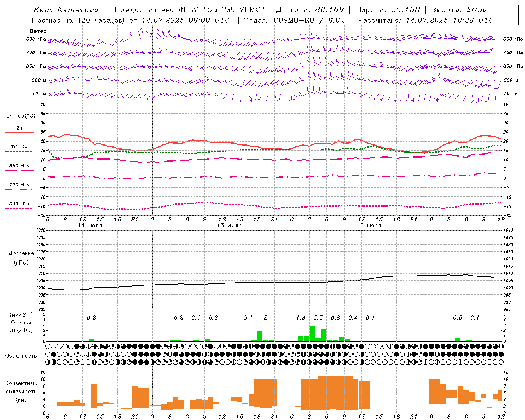This screenshot has width=525, height=420.
Task: Click the '16 июля' date label
Action: click(369, 226)
